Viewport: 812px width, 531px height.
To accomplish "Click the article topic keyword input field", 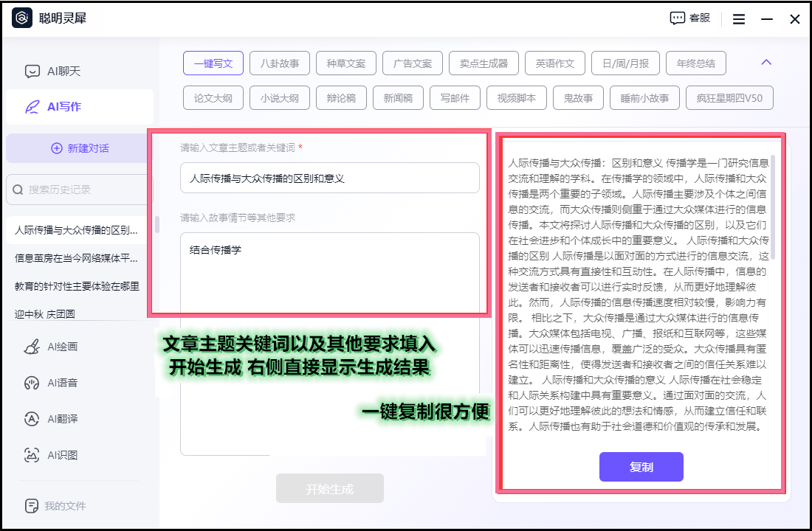I will (329, 178).
